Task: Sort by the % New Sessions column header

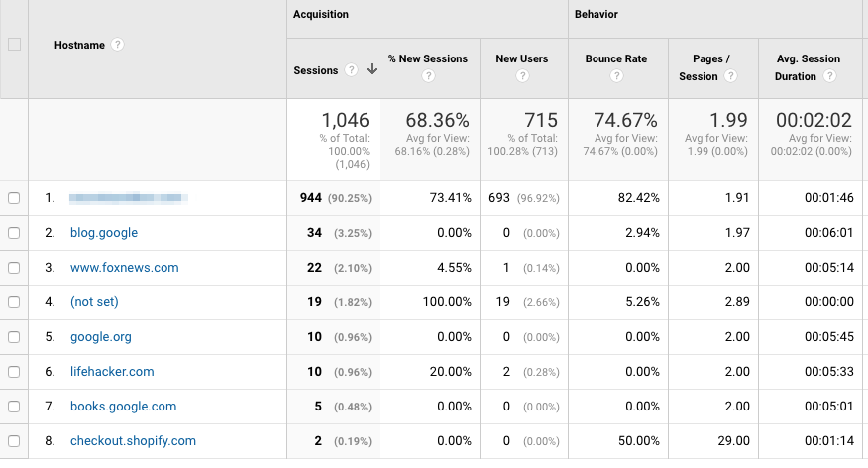Action: click(x=428, y=58)
